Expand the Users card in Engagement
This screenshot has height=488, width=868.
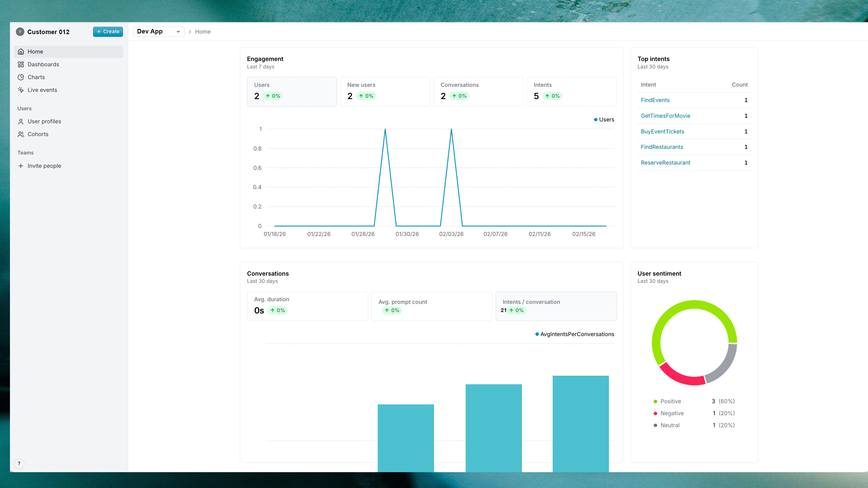pyautogui.click(x=291, y=91)
